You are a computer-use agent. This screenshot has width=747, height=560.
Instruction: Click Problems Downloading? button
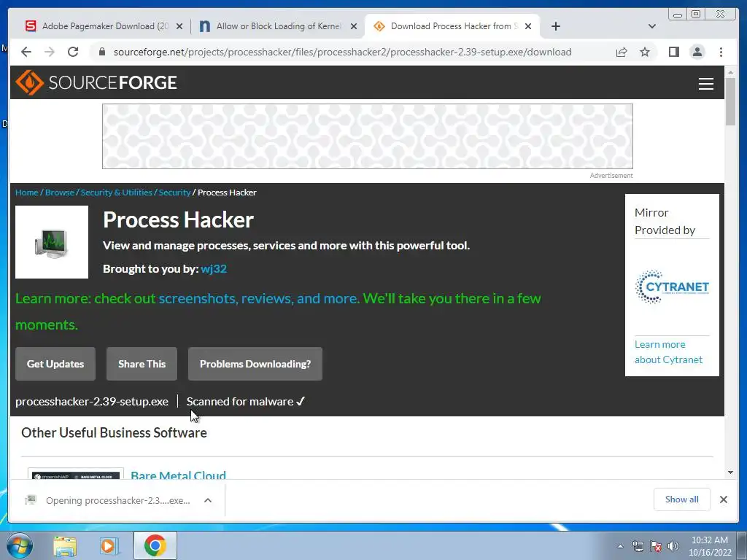point(255,364)
